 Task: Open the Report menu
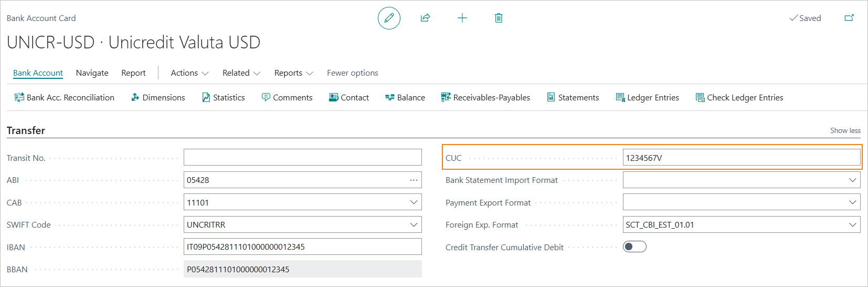click(x=133, y=73)
